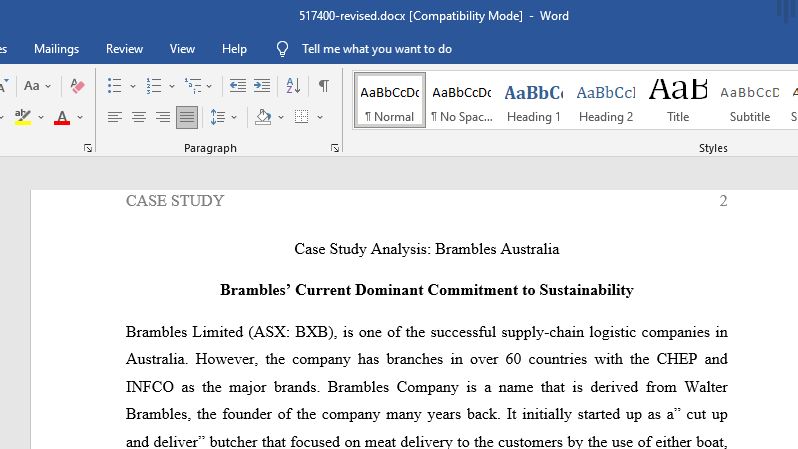798x449 pixels.
Task: Apply the yellow text highlight color
Action: click(x=22, y=118)
